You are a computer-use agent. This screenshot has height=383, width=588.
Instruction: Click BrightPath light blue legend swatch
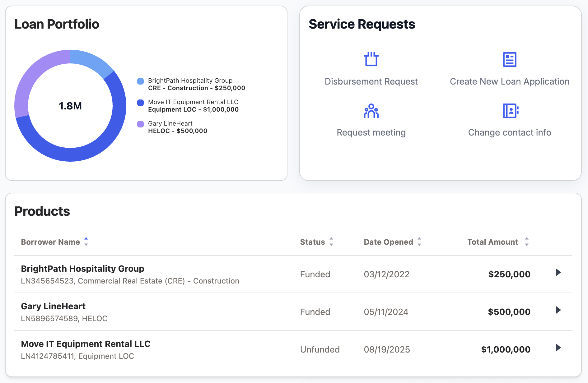141,81
